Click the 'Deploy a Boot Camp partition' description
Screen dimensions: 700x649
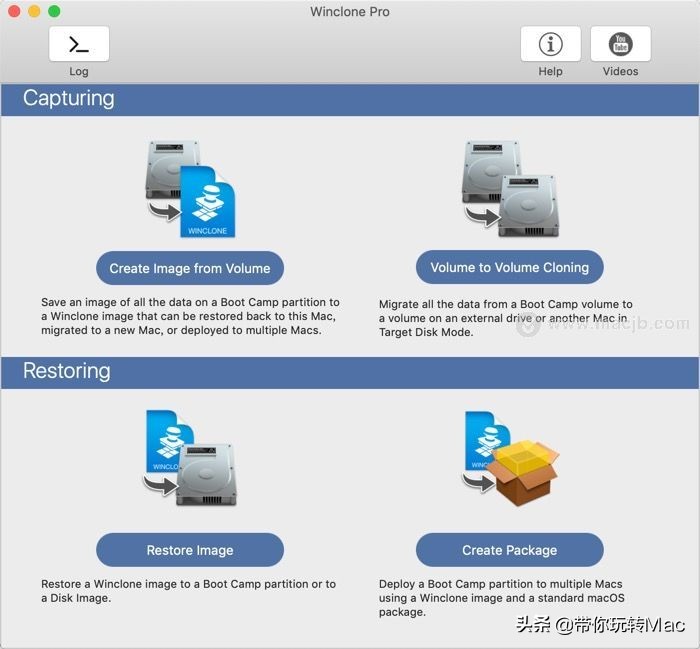tap(502, 598)
